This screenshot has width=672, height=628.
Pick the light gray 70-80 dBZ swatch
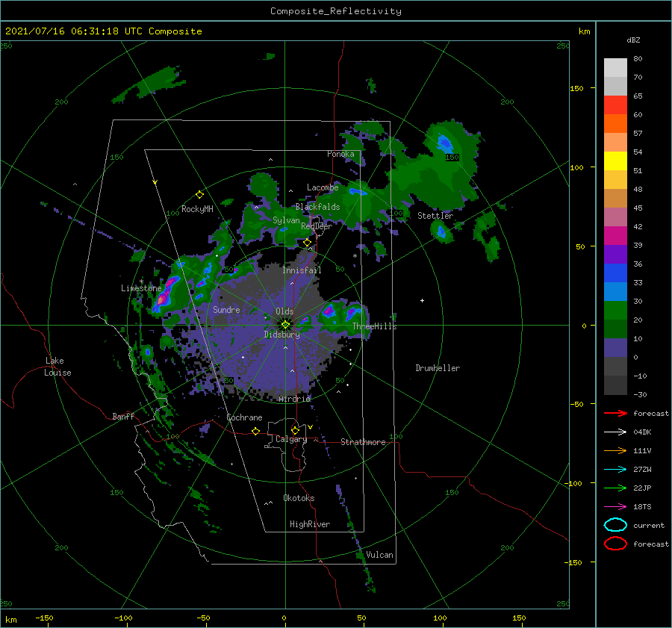[615, 68]
